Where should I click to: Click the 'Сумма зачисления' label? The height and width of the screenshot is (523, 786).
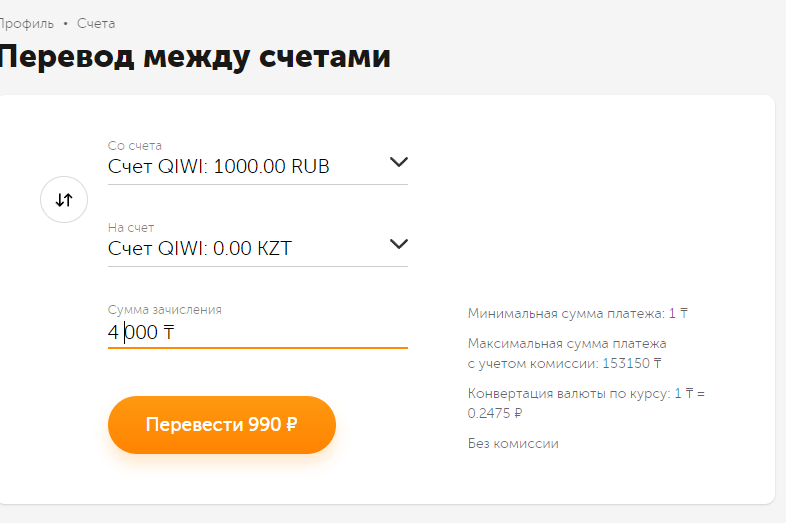click(164, 310)
